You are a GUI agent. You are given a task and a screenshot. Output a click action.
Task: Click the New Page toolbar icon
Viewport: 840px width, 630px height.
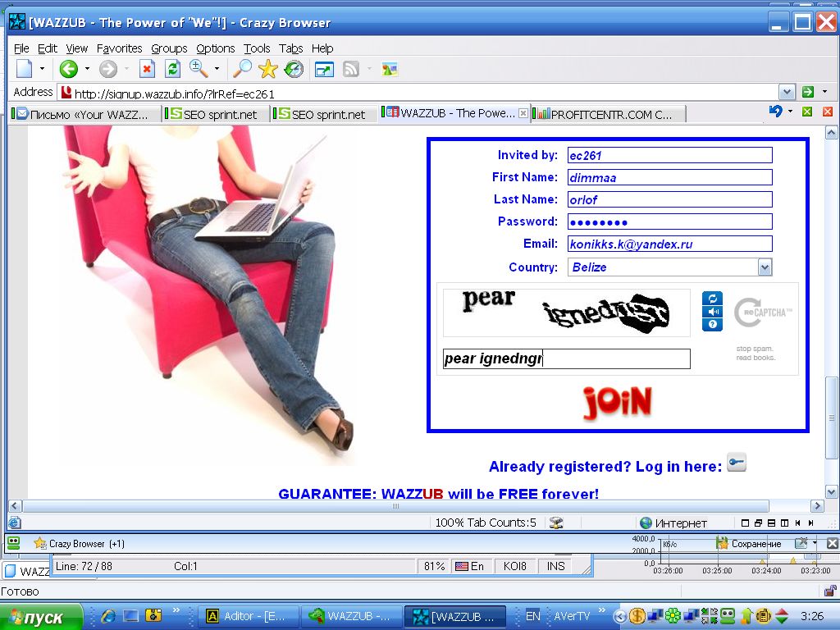point(24,69)
